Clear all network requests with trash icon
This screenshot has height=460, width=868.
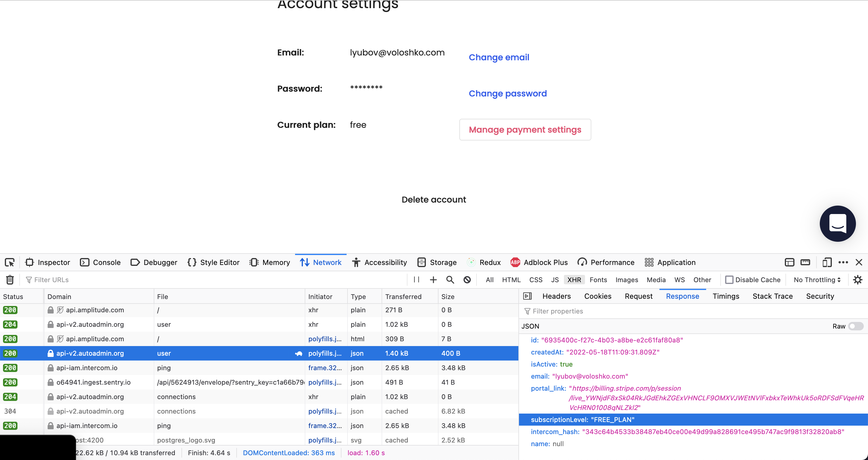click(x=9, y=280)
